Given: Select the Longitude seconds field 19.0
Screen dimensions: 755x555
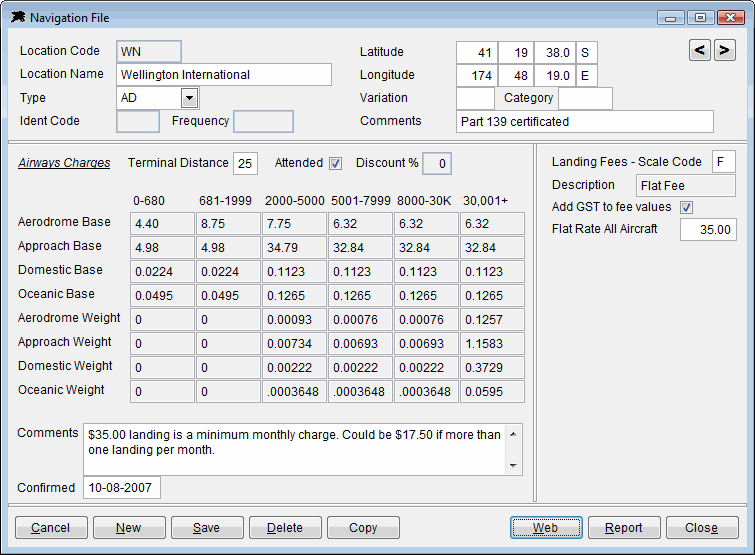Looking at the screenshot, I should 555,76.
